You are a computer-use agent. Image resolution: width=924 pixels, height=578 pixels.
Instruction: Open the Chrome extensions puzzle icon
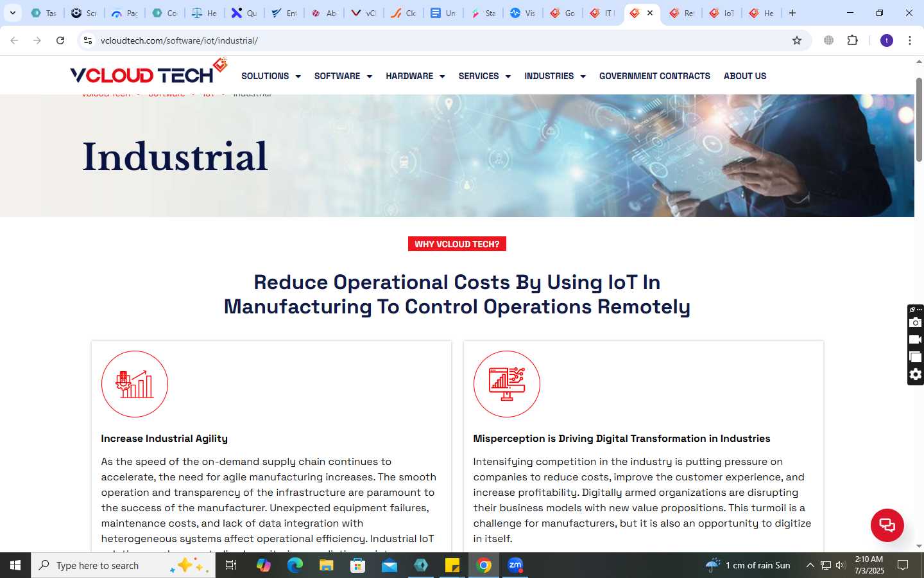click(852, 40)
